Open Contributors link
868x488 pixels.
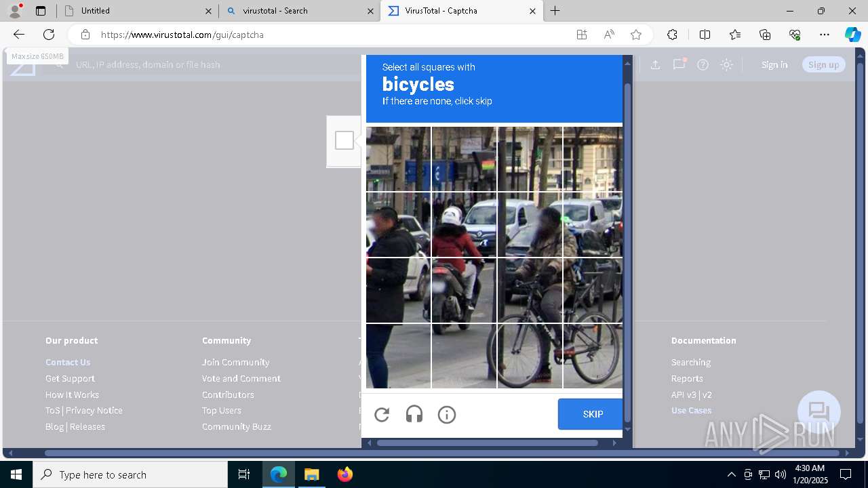coord(228,394)
